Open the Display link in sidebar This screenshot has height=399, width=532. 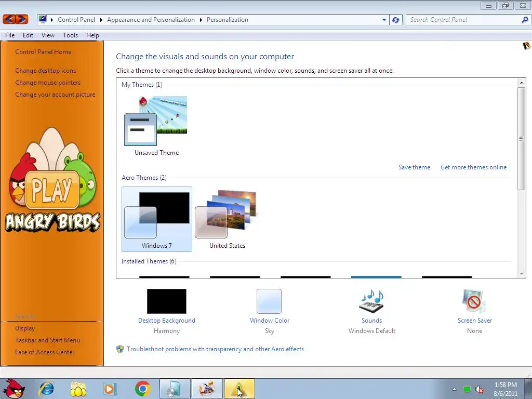[x=25, y=328]
